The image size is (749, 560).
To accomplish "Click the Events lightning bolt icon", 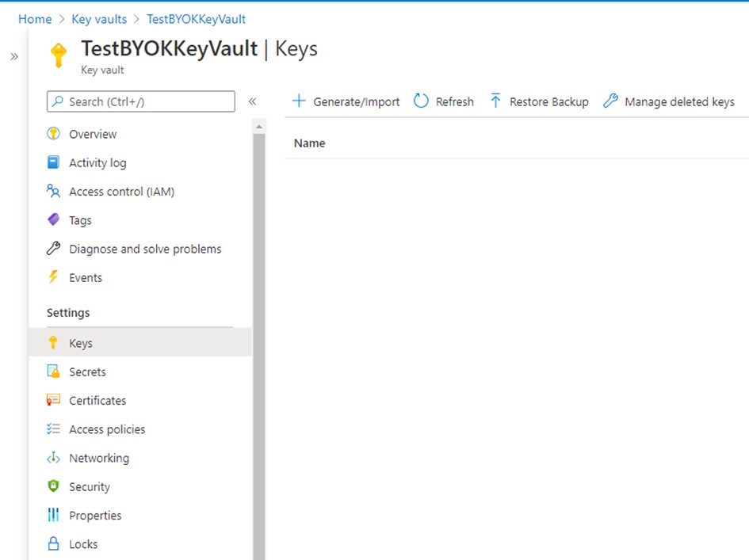I will (x=53, y=277).
